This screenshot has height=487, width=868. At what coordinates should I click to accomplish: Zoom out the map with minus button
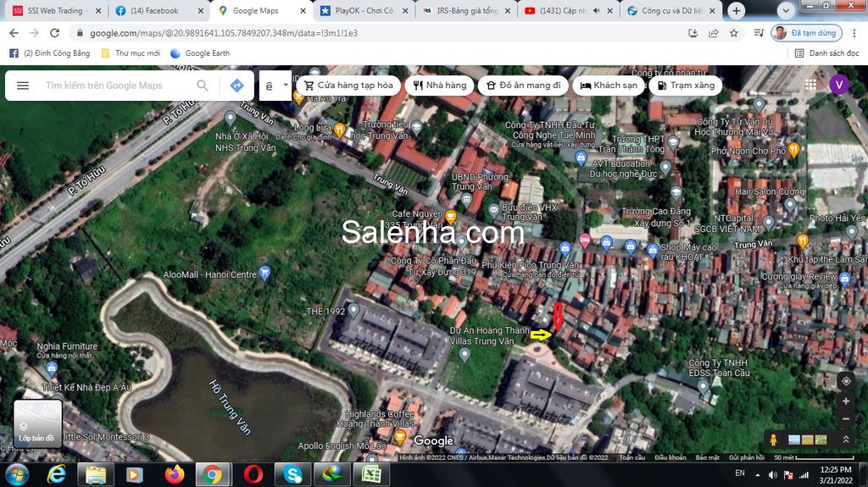pyautogui.click(x=845, y=419)
